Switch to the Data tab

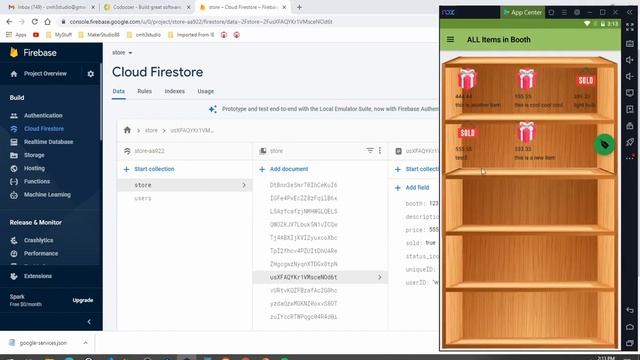tap(119, 91)
